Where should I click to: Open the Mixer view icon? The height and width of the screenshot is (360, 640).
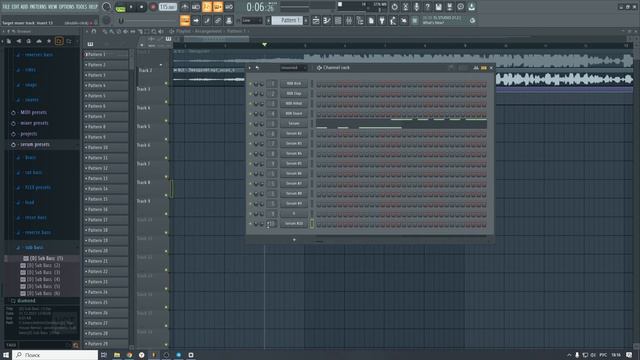coord(349,20)
